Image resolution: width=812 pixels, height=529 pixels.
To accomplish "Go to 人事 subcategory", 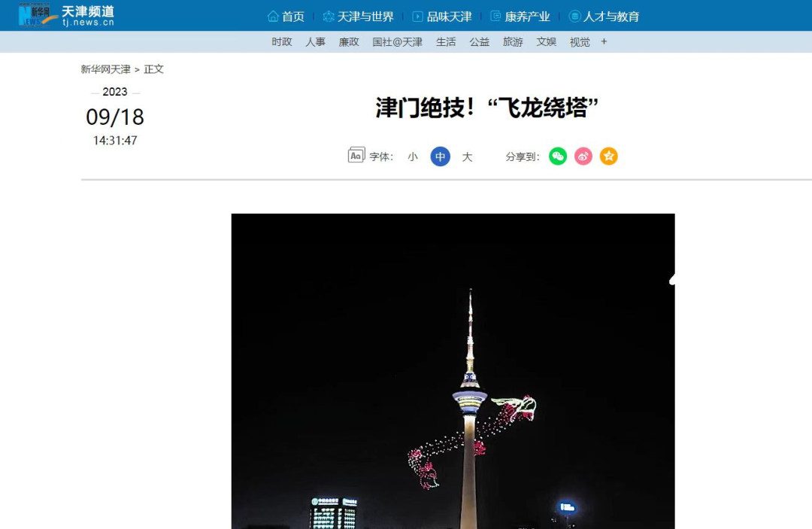I will [315, 42].
